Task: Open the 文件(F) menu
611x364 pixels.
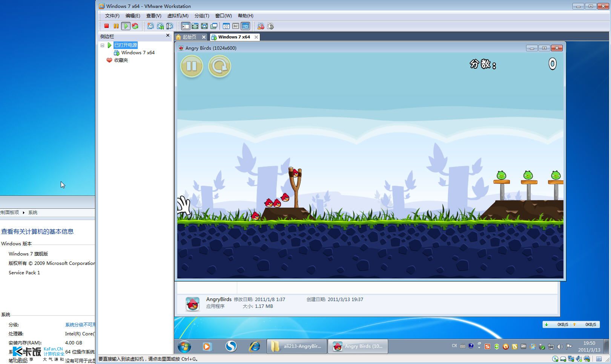Action: click(x=112, y=16)
